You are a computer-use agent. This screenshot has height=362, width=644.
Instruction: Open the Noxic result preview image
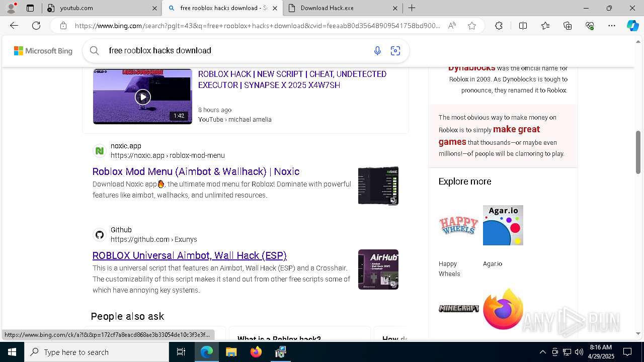coord(378,186)
